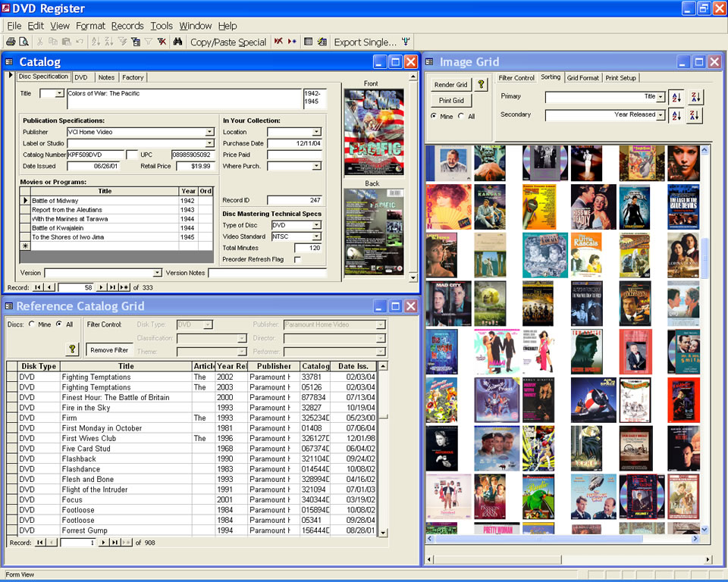
Task: Open the Tools menu
Action: (x=162, y=26)
